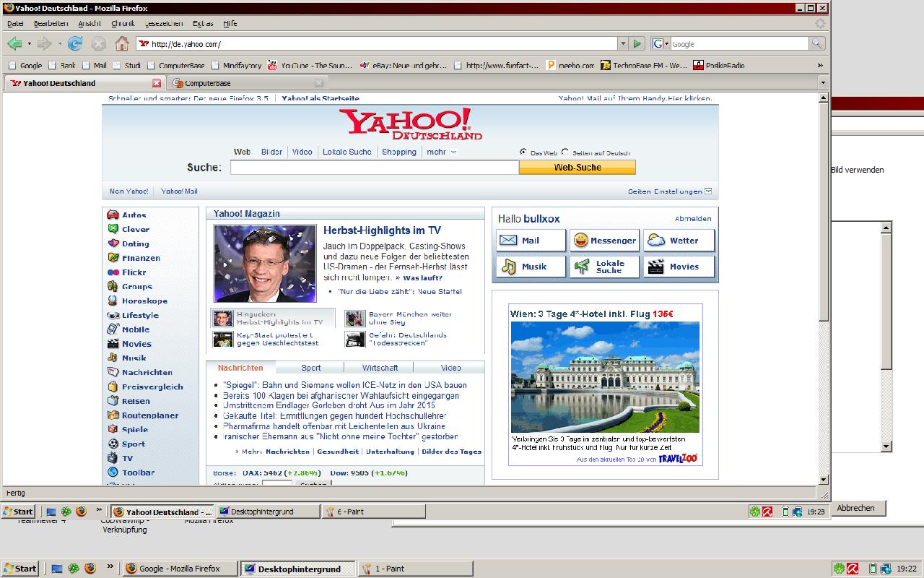This screenshot has width=924, height=578.
Task: Click the Firefox Google search field
Action: (739, 44)
